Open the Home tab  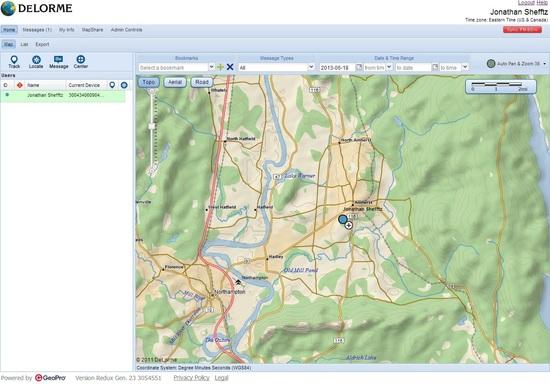pos(9,30)
